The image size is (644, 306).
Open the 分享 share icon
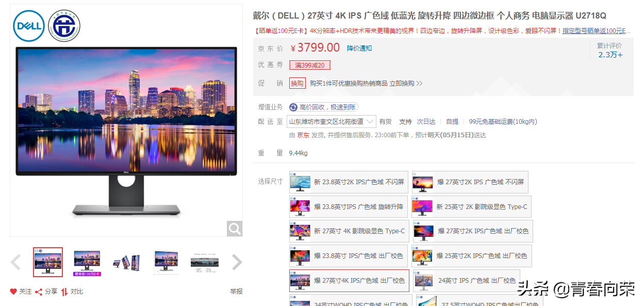39,292
